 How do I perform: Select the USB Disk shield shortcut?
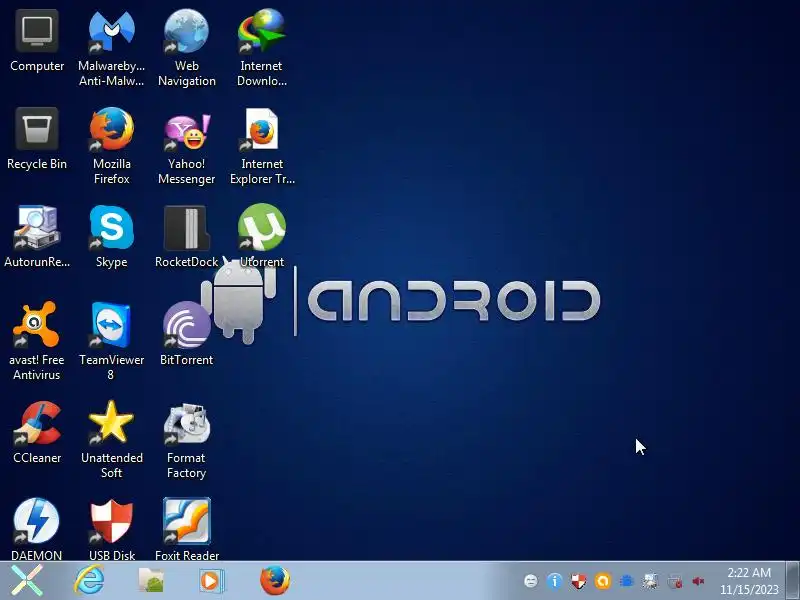(x=112, y=530)
